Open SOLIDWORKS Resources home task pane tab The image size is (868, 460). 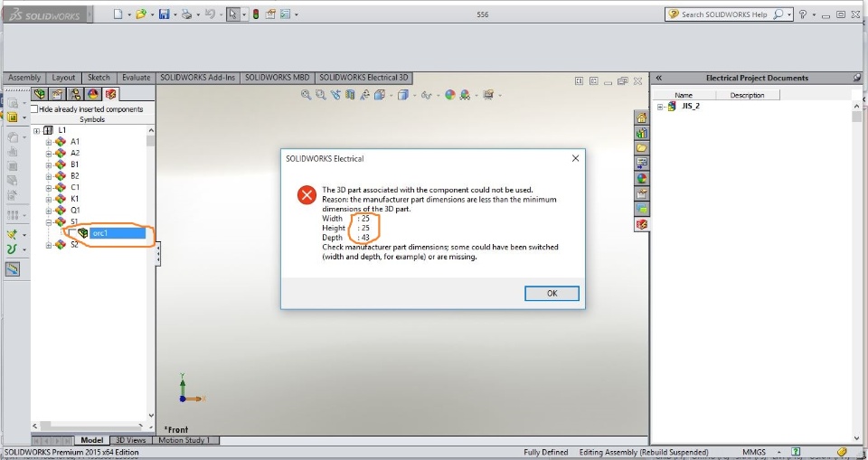(x=642, y=117)
